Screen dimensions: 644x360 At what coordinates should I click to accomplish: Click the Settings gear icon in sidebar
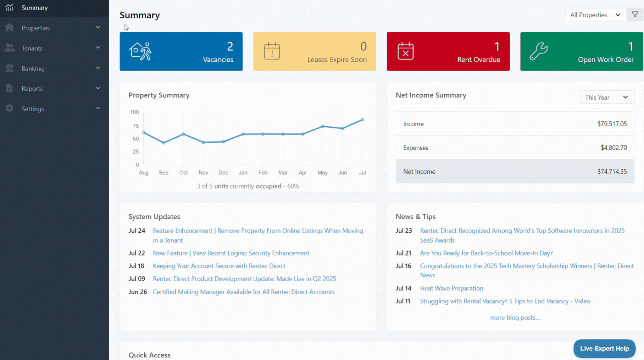pos(10,108)
